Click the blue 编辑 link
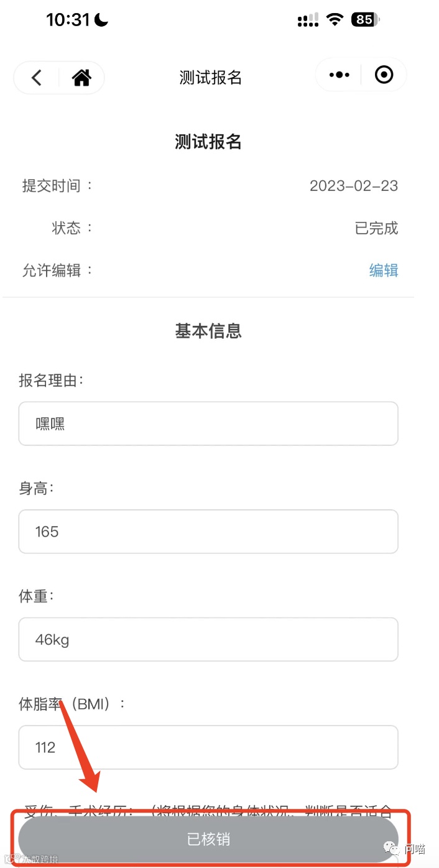The width and height of the screenshot is (439, 868). coord(384,270)
